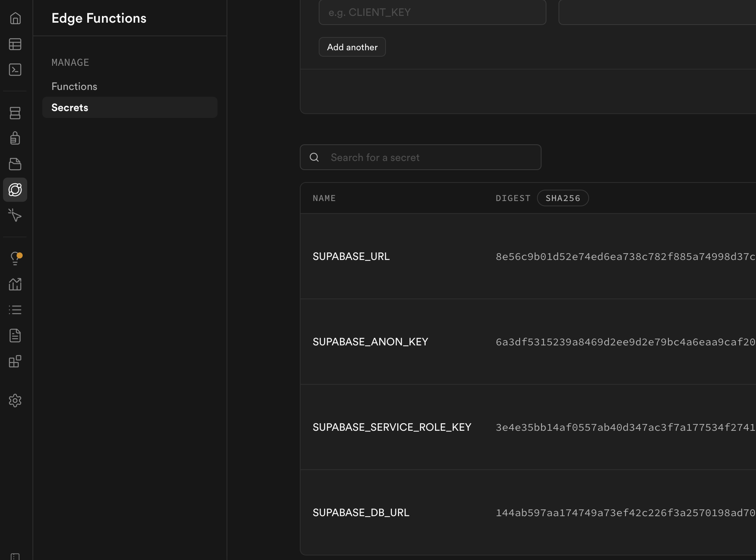Open Project Settings gear icon
Screen dimensions: 756x560
coord(15,401)
